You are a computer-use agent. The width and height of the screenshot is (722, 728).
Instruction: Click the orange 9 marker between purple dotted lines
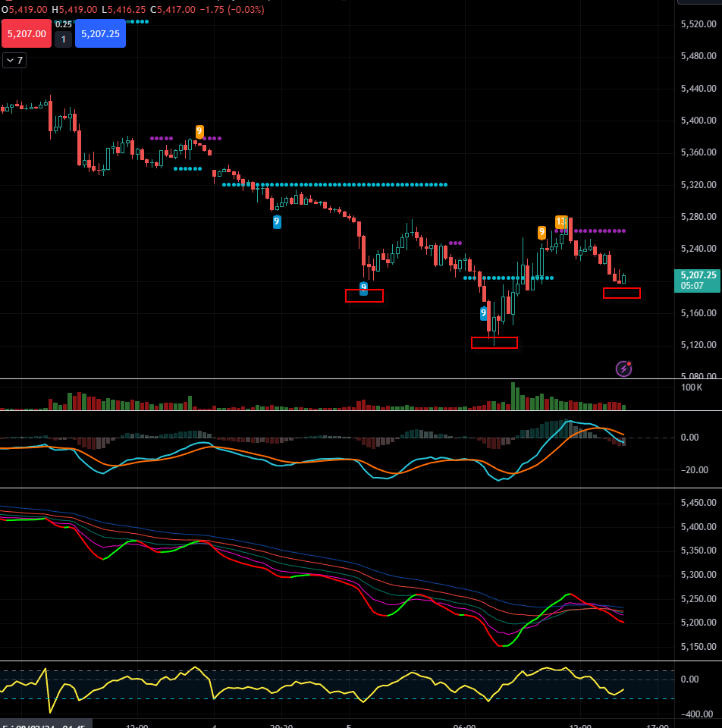(199, 131)
